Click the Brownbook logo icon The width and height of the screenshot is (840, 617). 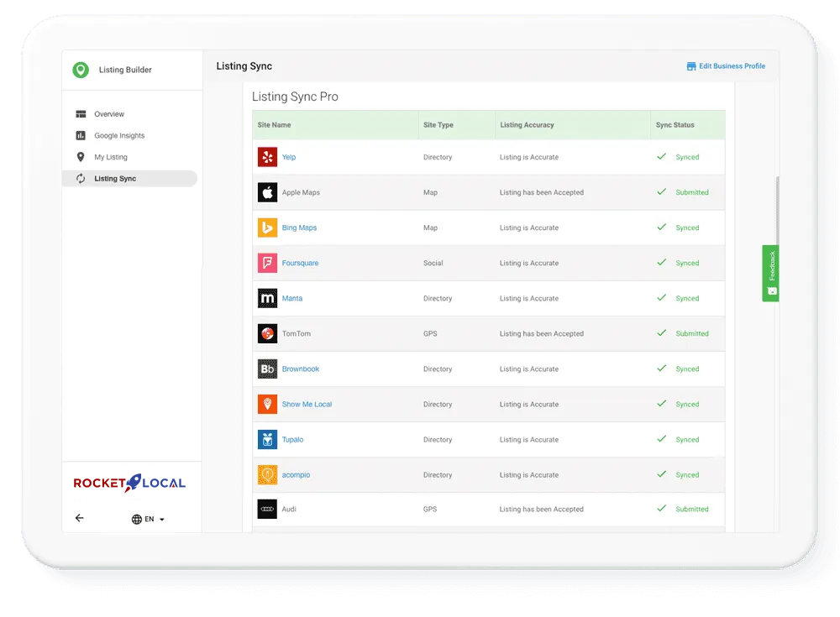[267, 369]
